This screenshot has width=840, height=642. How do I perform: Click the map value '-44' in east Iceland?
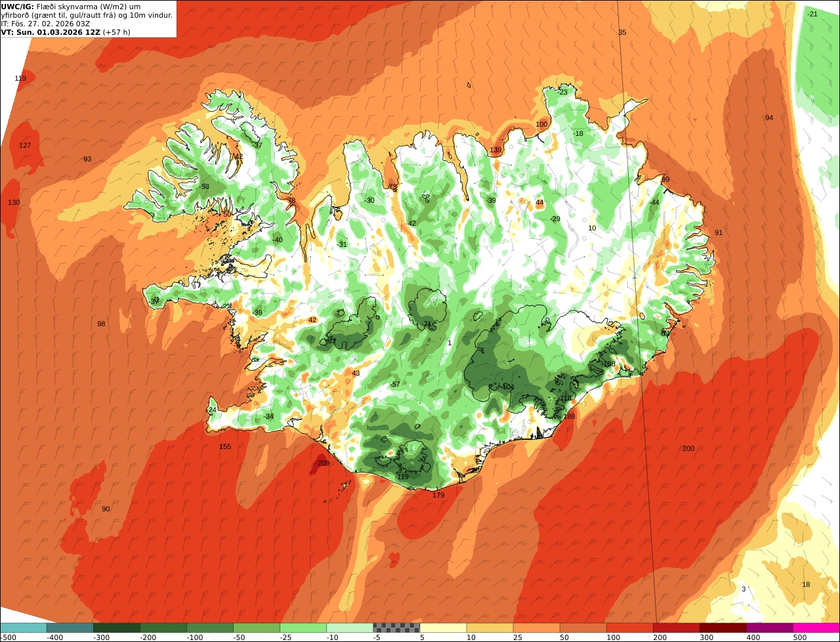(654, 203)
